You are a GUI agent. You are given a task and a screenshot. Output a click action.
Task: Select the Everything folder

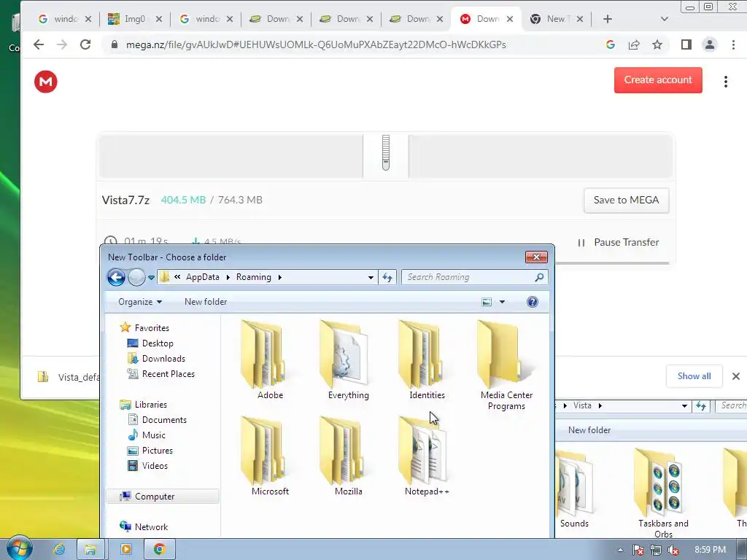coord(348,360)
